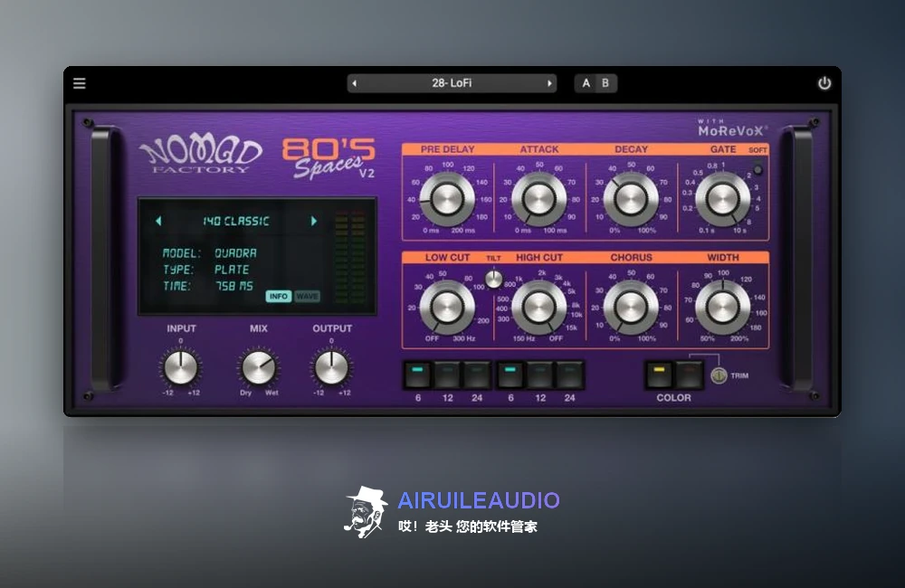Click the CHORUS knob
905x588 pixels.
[x=631, y=307]
